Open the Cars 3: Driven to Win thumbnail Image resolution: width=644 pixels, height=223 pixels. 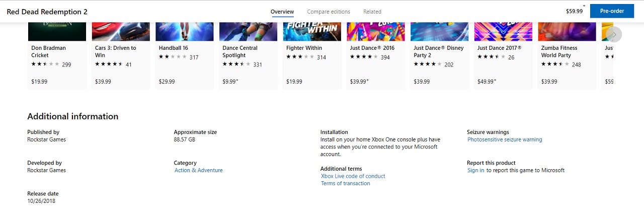pyautogui.click(x=121, y=32)
